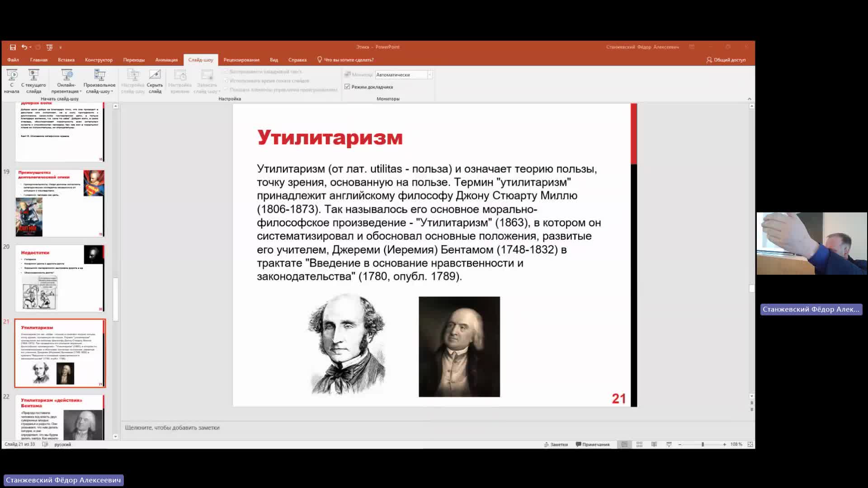Viewport: 868px width, 488px height.
Task: Click the account name Станжевский Фёдор Алексеевич in title bar
Action: coord(642,47)
